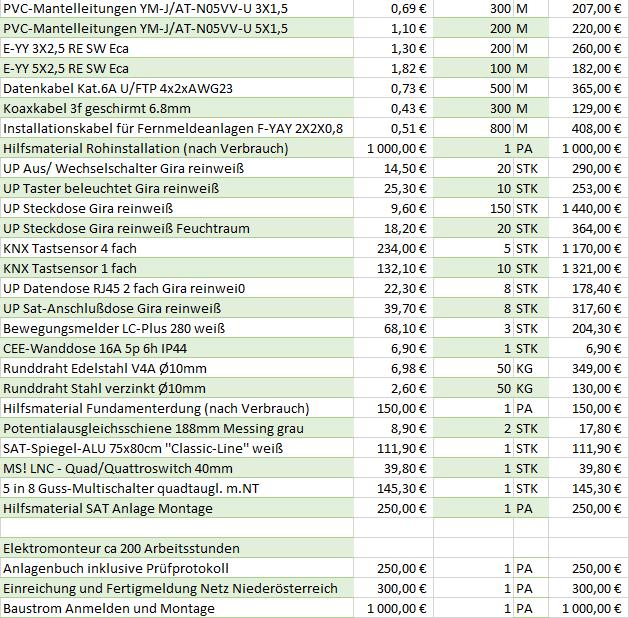Click unit price '1,82 €'
The width and height of the screenshot is (629, 618).
(408, 69)
